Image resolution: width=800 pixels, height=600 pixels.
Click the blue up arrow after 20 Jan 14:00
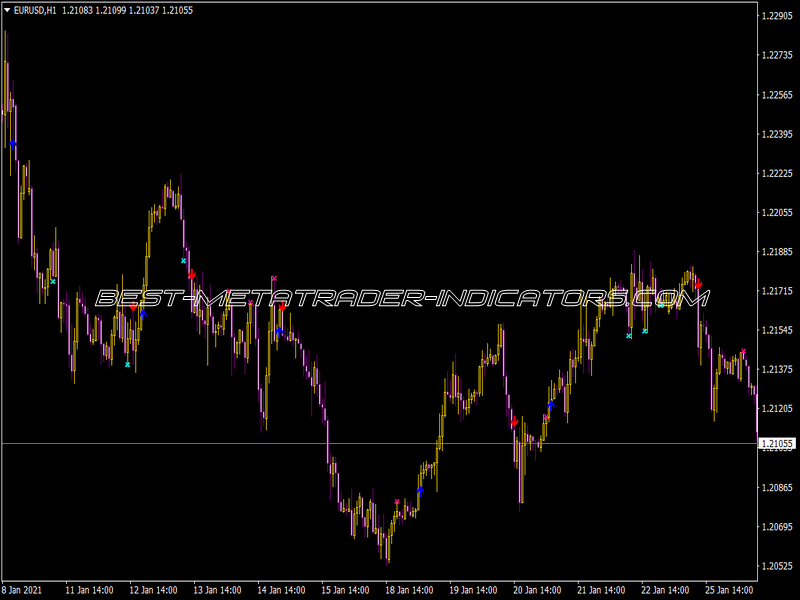(x=551, y=405)
